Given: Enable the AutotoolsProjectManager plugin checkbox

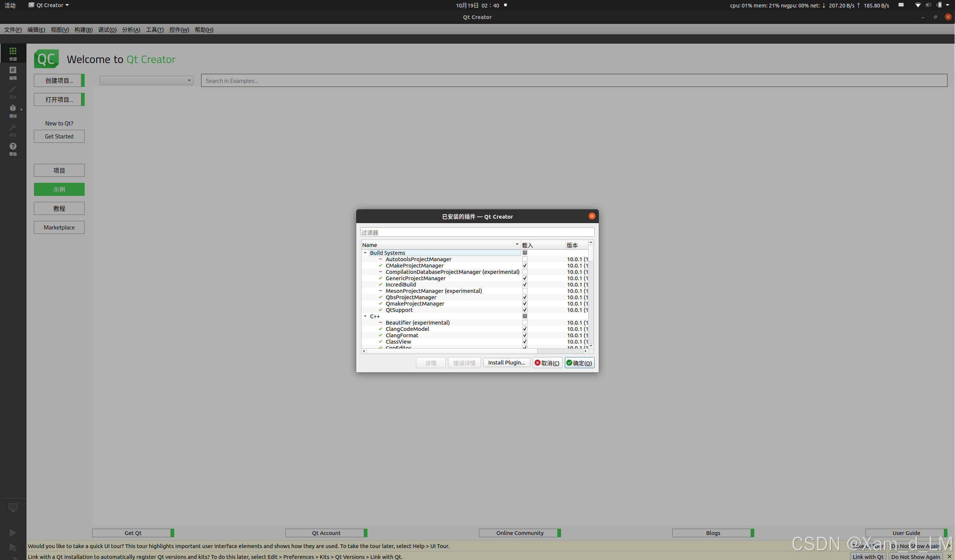Looking at the screenshot, I should point(525,259).
